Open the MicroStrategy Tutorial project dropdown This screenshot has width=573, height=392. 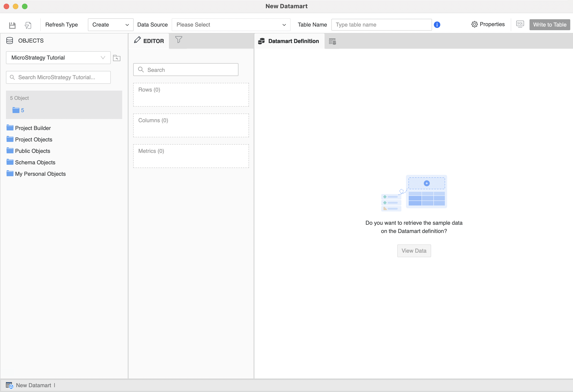pyautogui.click(x=58, y=58)
